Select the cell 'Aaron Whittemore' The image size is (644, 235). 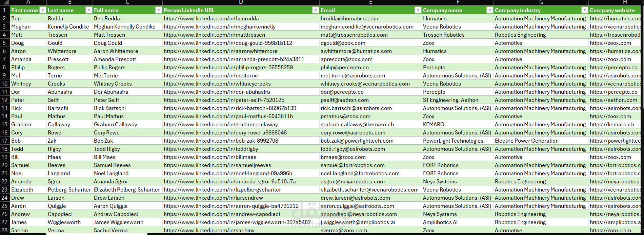127,51
